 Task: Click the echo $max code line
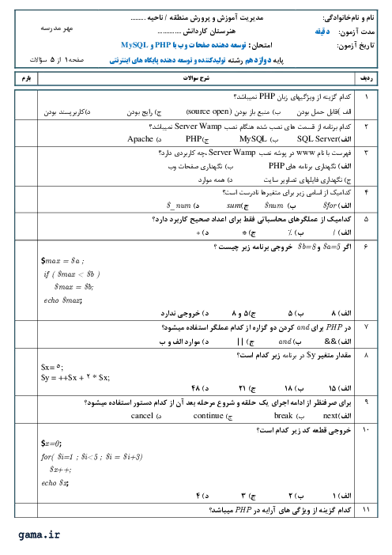[x=63, y=300]
